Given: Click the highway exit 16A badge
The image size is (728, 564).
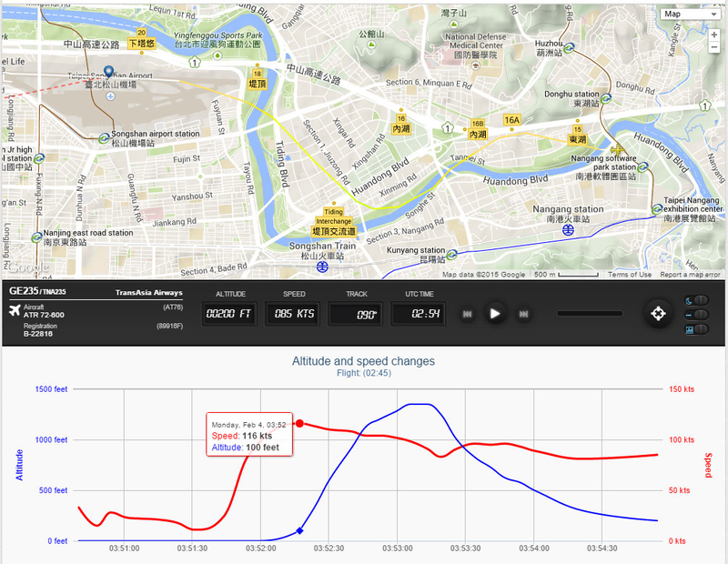Looking at the screenshot, I should point(511,120).
